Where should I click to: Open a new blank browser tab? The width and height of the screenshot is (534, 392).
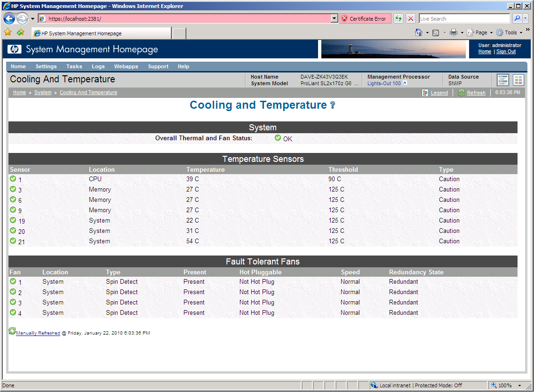coord(179,33)
